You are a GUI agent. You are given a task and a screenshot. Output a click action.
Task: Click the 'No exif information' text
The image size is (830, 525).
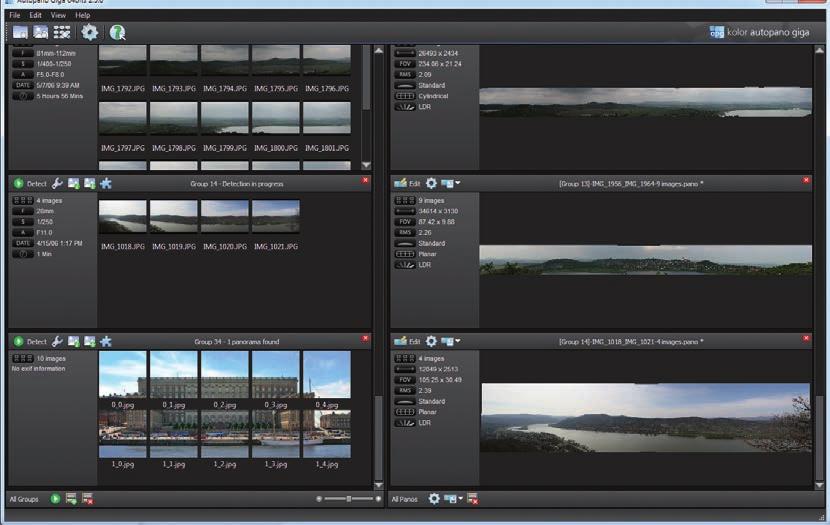tap(39, 368)
